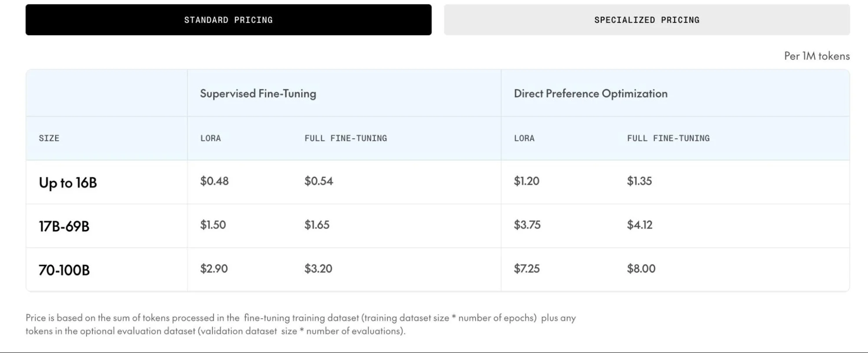
Task: Select the 17B-69B row label
Action: tap(64, 226)
